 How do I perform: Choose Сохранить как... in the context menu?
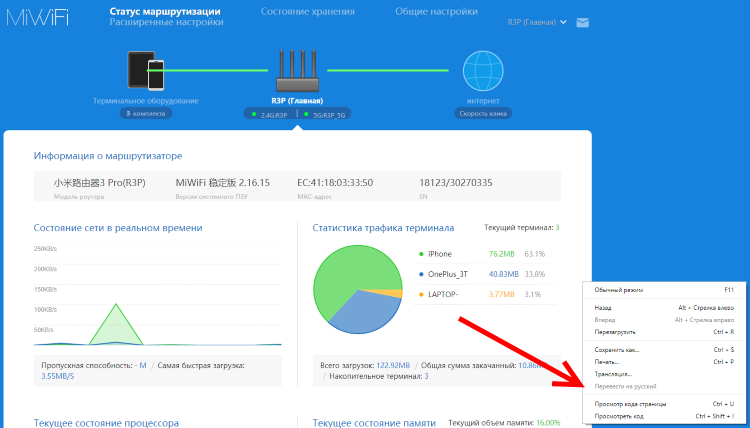point(664,350)
